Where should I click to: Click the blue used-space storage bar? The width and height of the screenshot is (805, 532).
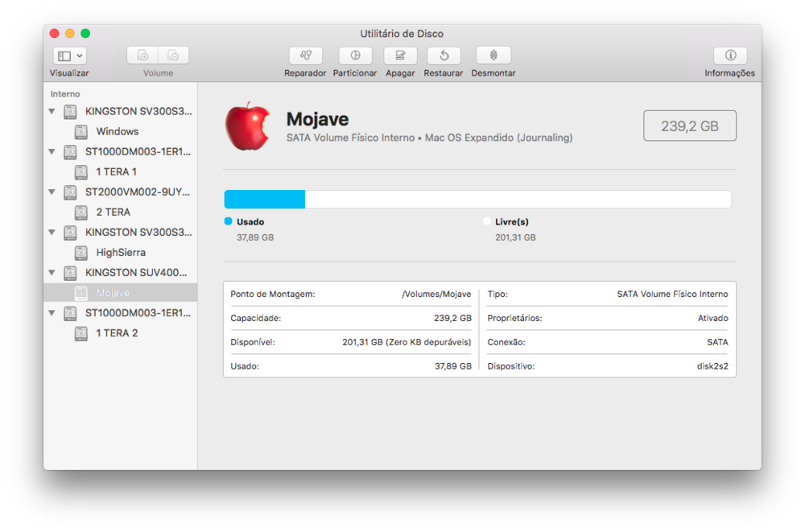[x=264, y=200]
